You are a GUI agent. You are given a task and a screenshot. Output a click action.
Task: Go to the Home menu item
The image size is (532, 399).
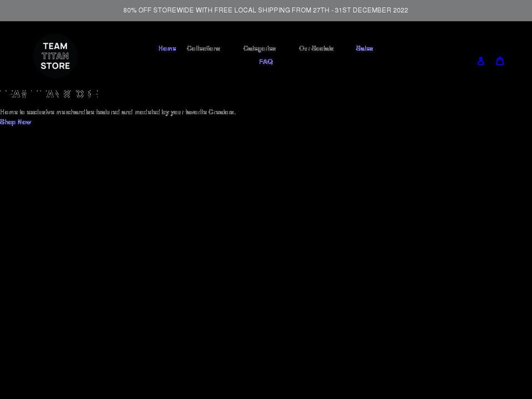[167, 49]
